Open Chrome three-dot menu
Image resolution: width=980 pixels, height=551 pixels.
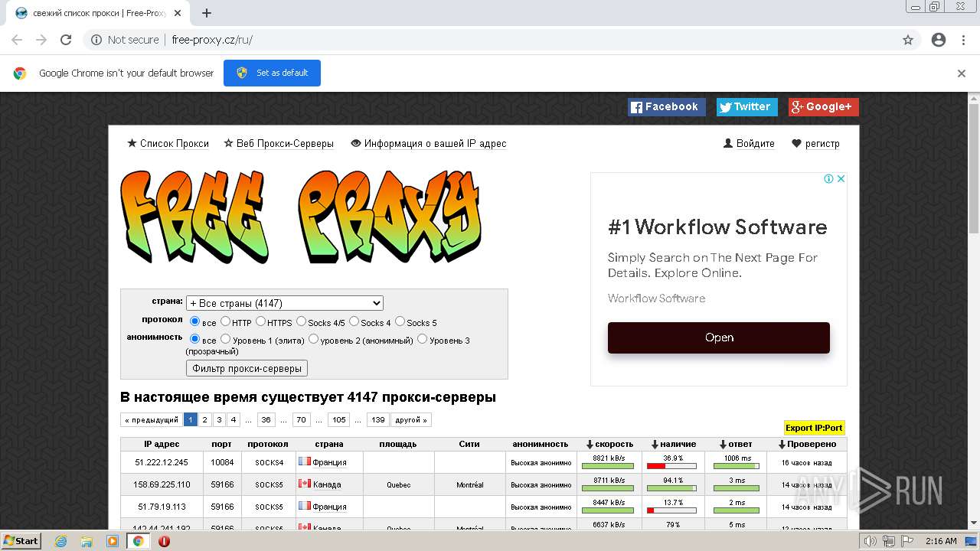pos(963,40)
